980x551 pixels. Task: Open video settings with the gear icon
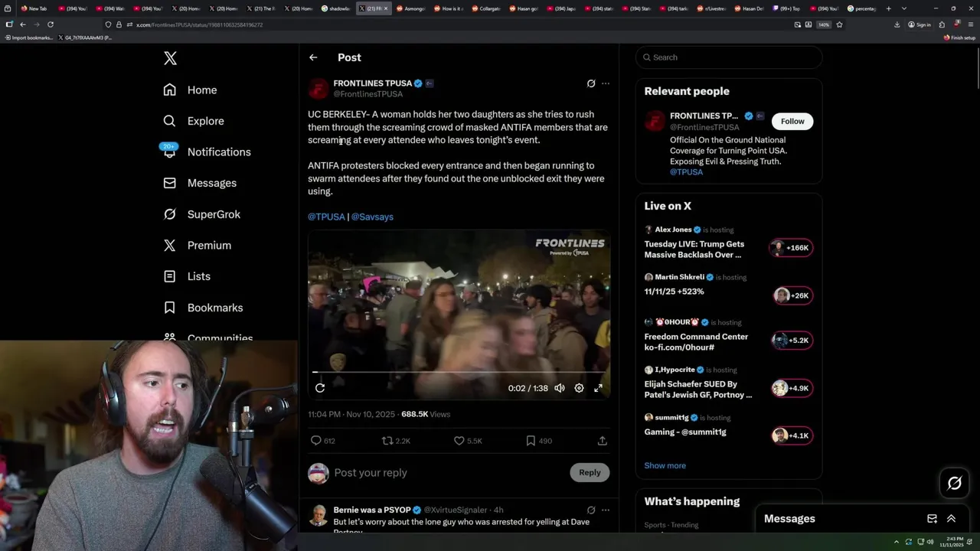click(x=579, y=388)
